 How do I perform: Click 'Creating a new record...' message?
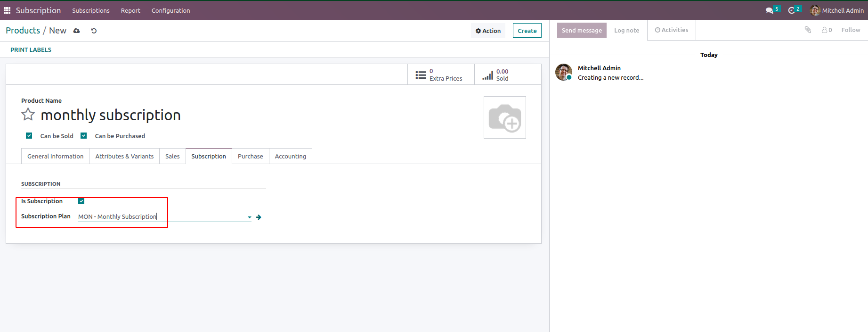[610, 77]
